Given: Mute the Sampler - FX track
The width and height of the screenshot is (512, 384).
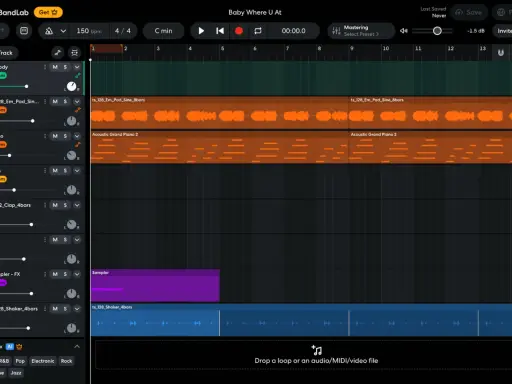Looking at the screenshot, I should click(x=55, y=274).
